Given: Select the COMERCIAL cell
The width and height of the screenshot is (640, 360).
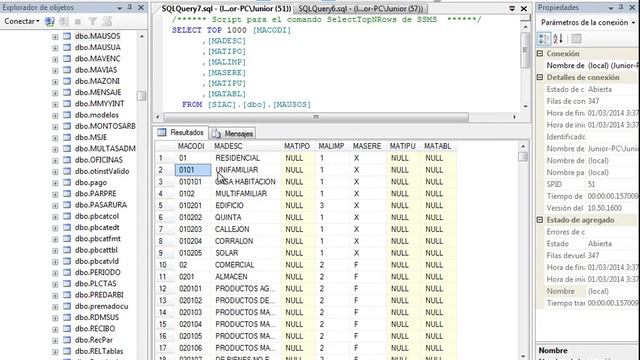Looking at the screenshot, I should tap(246, 264).
